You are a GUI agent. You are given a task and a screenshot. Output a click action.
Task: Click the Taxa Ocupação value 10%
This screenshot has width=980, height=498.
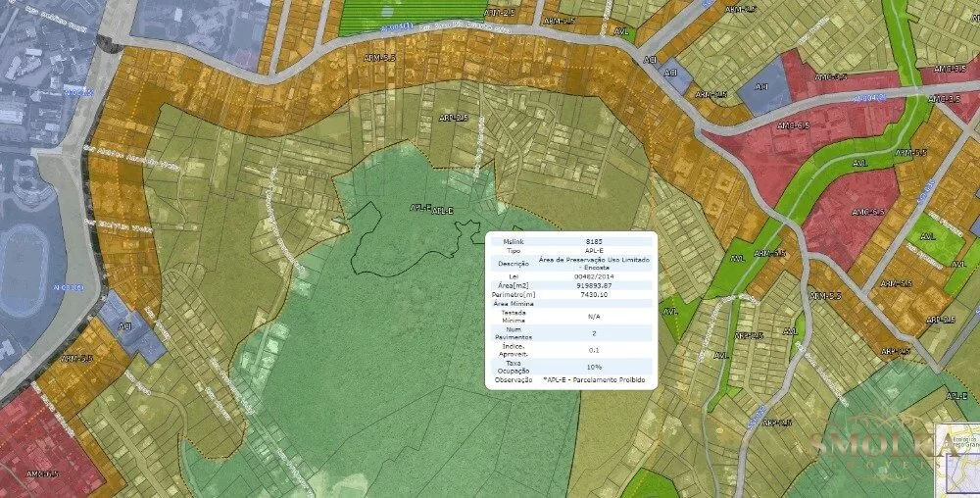tap(593, 366)
